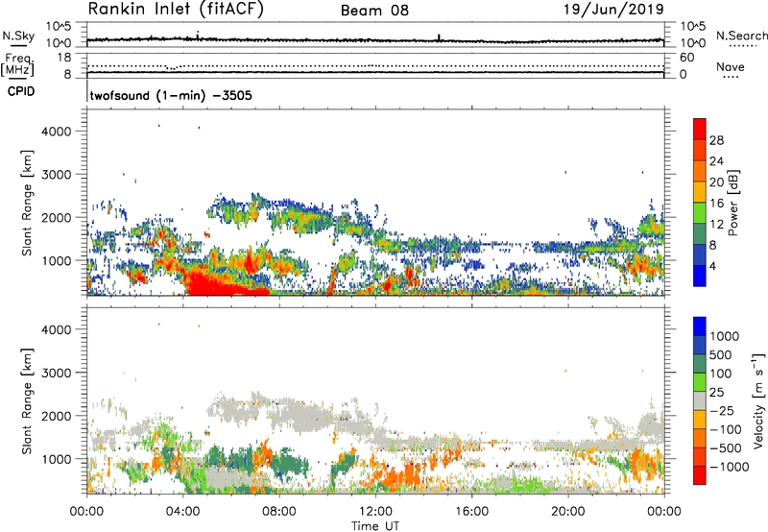Click the 'Nave' legend label
The image size is (768, 532).
(x=731, y=67)
